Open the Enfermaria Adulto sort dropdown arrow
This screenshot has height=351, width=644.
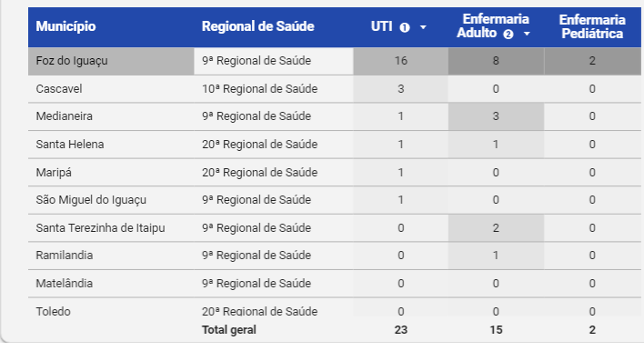point(527,34)
